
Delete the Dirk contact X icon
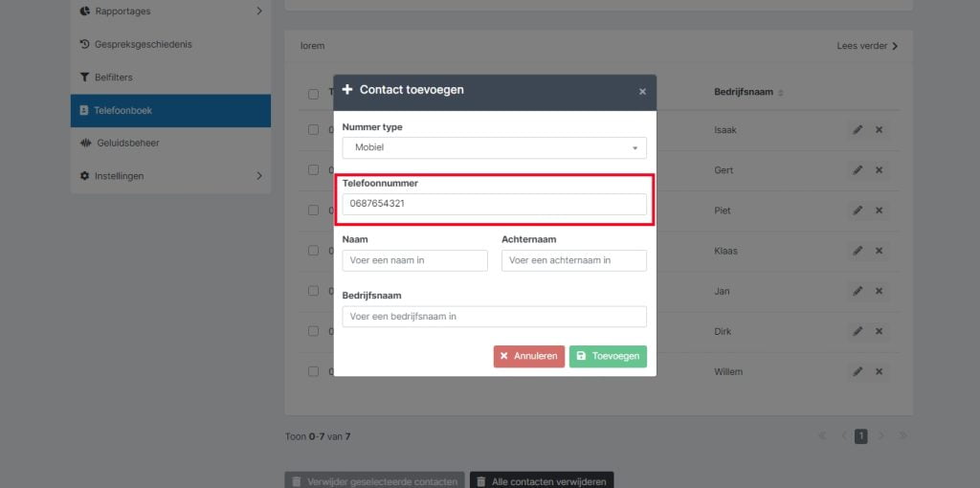pyautogui.click(x=879, y=331)
